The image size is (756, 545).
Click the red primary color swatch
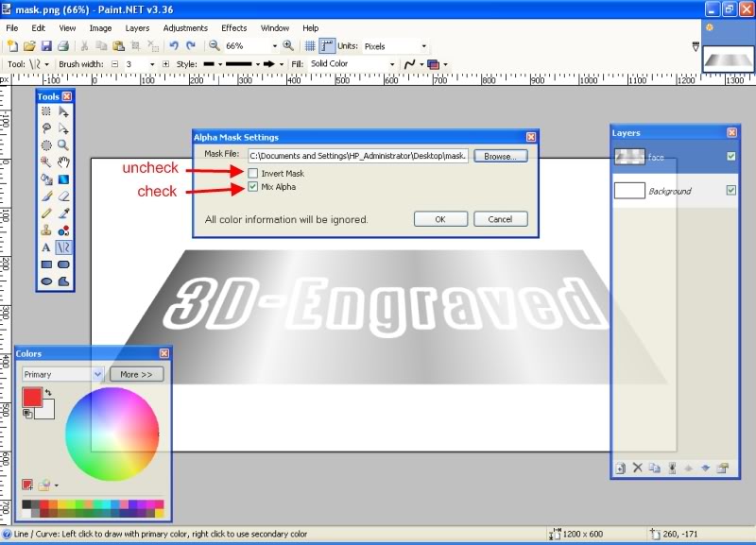(32, 398)
